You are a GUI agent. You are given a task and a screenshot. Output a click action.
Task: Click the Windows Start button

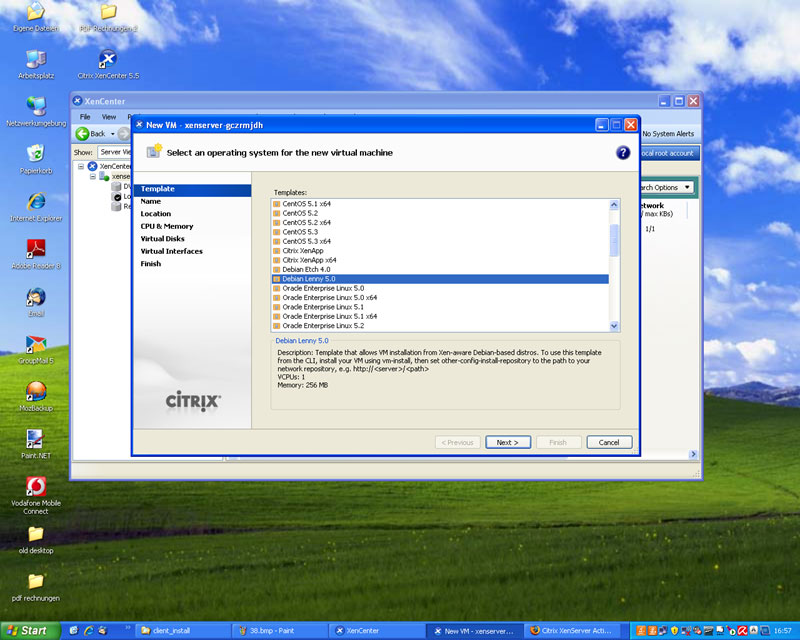(29, 631)
